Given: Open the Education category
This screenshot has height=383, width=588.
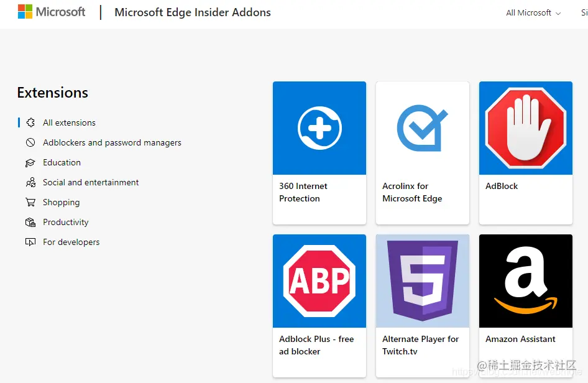Looking at the screenshot, I should pyautogui.click(x=62, y=162).
